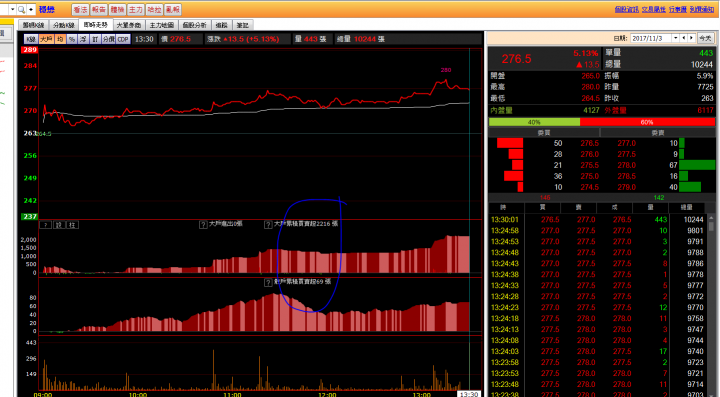Open help for the 大戶累積買賣超 indicator
This screenshot has height=397, width=720.
(x=268, y=224)
